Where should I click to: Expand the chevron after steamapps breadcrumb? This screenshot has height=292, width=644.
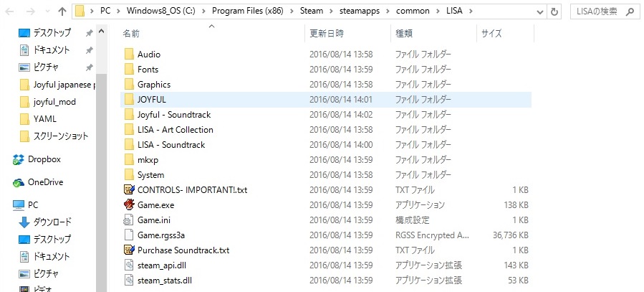[388, 11]
